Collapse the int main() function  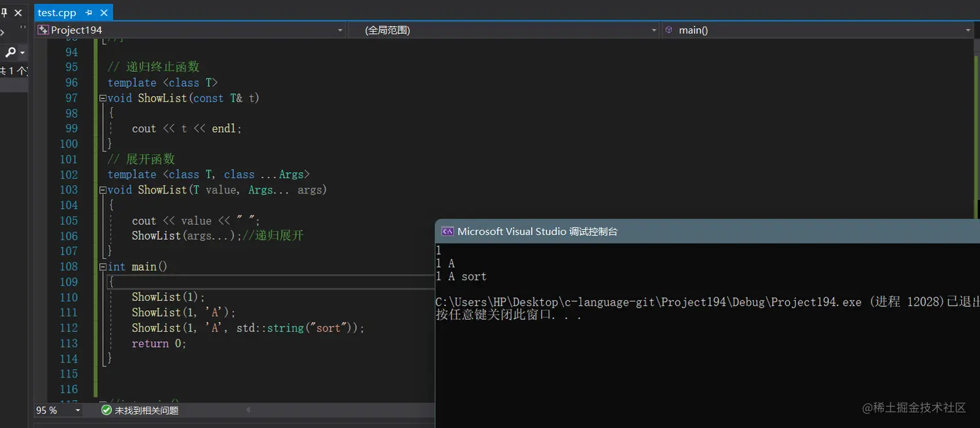click(x=102, y=267)
